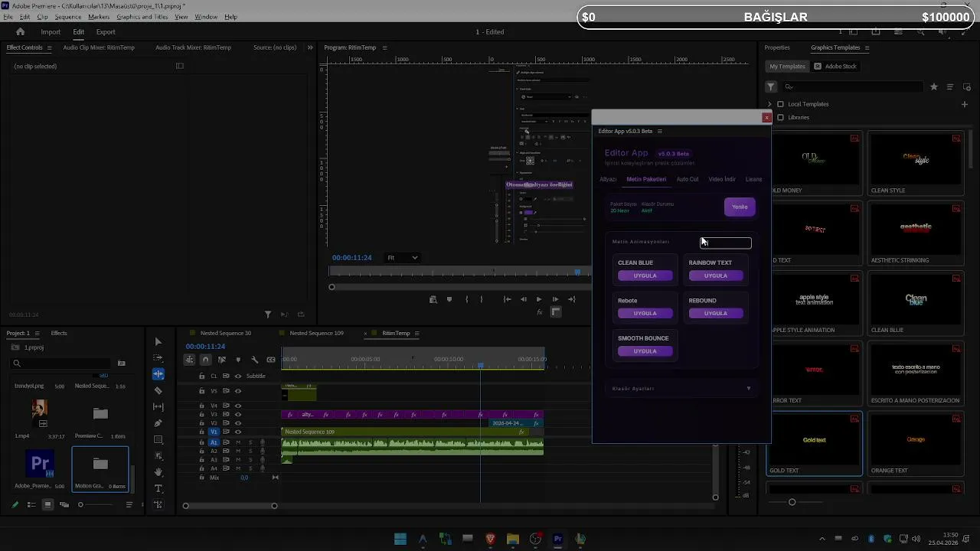This screenshot has width=980, height=551.
Task: Apply CLEAN BLUE with UYGULA
Action: pyautogui.click(x=645, y=275)
